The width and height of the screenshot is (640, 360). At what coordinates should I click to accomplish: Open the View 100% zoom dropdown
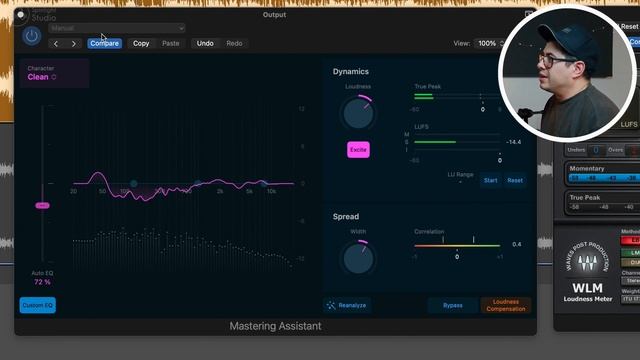point(490,43)
